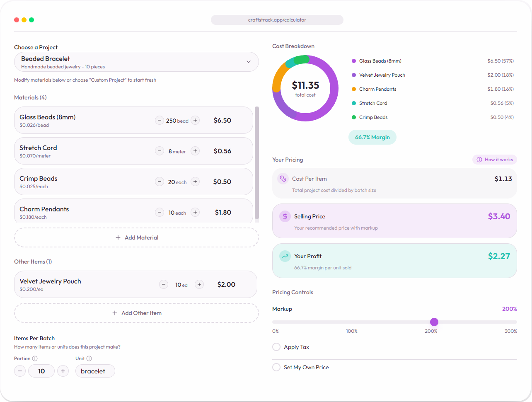Image resolution: width=532 pixels, height=402 pixels.
Task: Click the $11.35 total cost value
Action: click(x=305, y=85)
